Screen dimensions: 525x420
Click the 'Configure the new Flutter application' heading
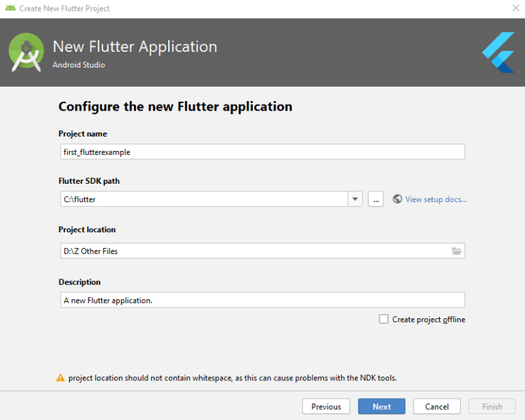coord(175,107)
